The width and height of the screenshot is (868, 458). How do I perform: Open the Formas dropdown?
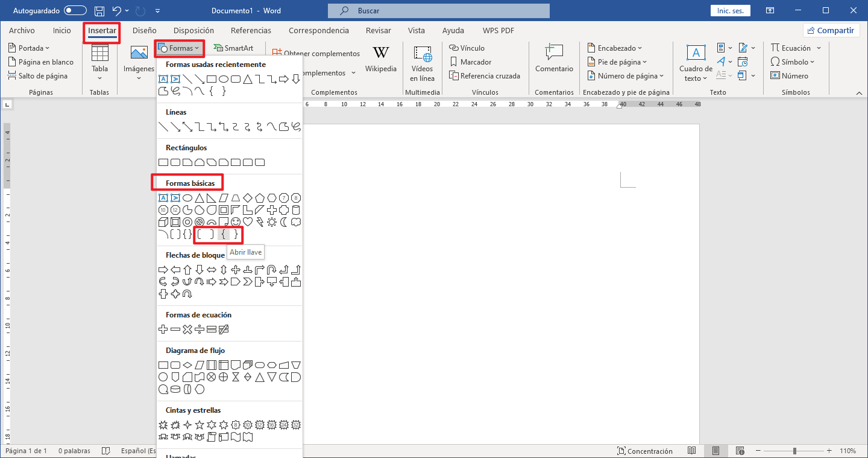pos(181,48)
